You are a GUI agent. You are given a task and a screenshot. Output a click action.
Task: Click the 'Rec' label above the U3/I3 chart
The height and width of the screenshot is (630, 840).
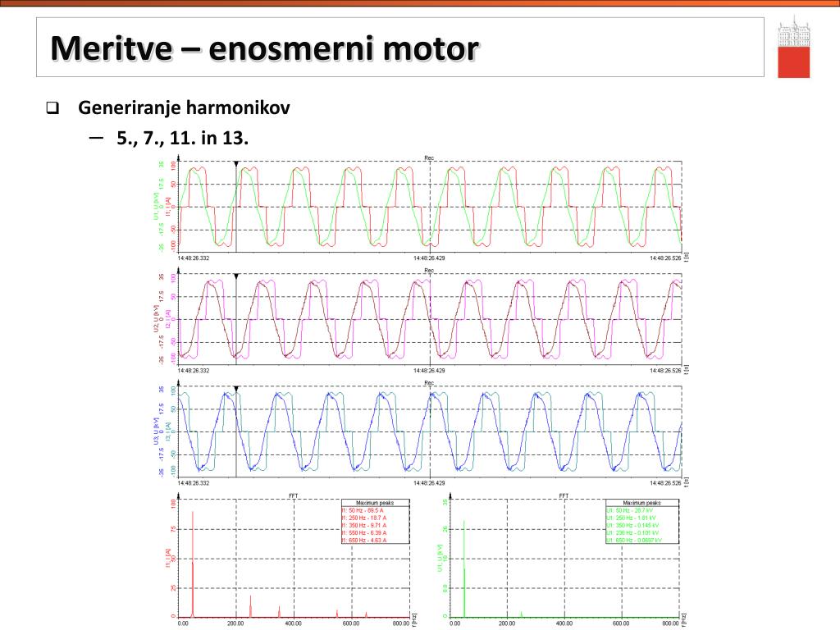429,382
